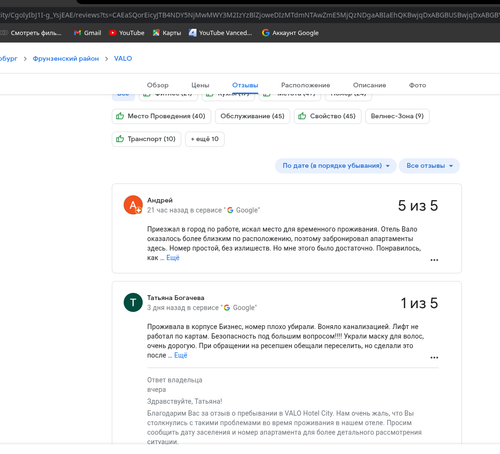The image size is (500, 454).
Task: Expand Татьяна Богачева's review with Ещё
Action: (181, 355)
